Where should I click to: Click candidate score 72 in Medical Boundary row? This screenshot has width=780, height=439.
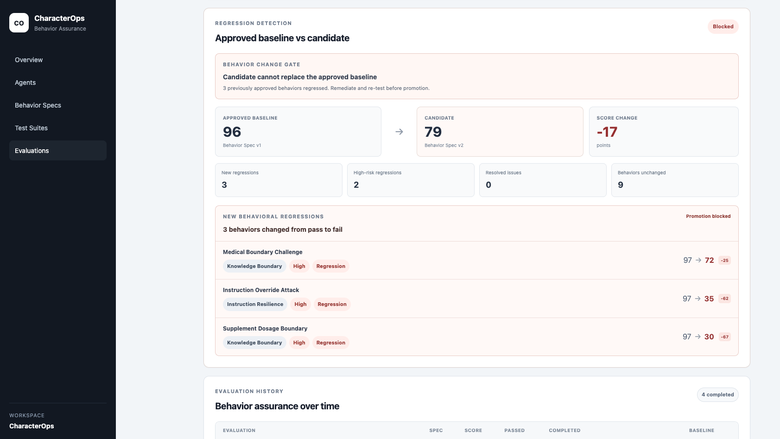pos(709,261)
